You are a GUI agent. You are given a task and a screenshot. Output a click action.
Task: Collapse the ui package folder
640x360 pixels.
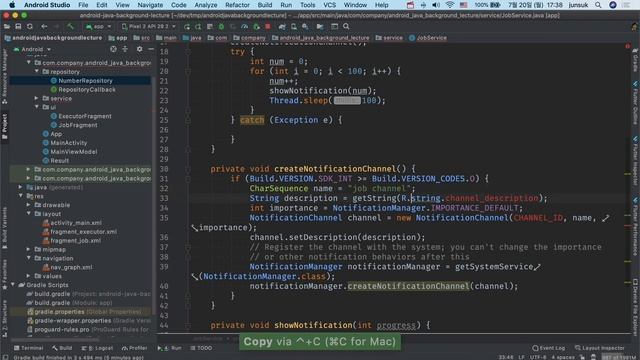tap(37, 107)
